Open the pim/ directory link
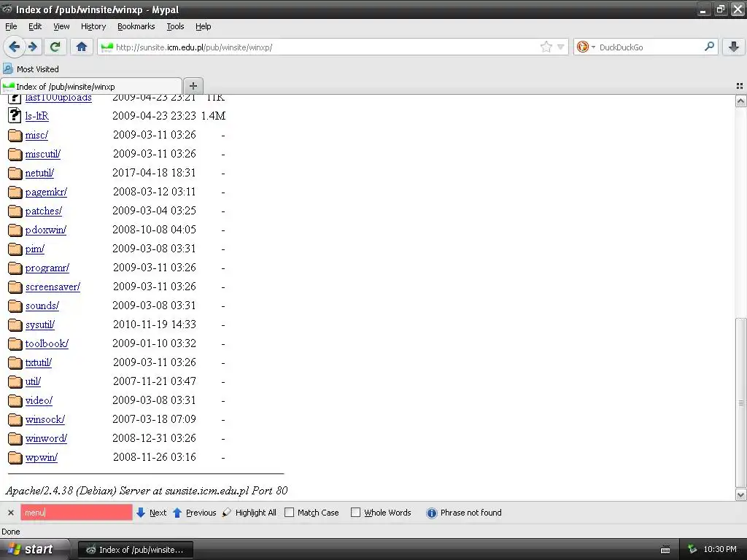747x560 pixels. (x=34, y=249)
